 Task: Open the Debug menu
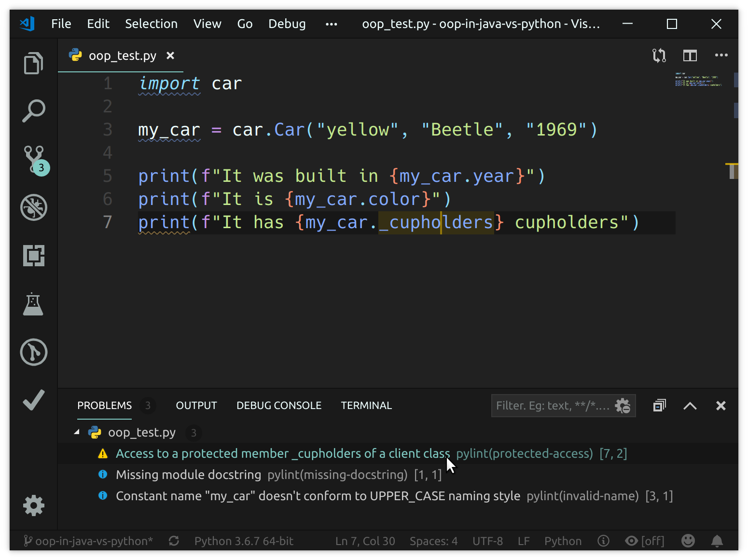pos(287,24)
